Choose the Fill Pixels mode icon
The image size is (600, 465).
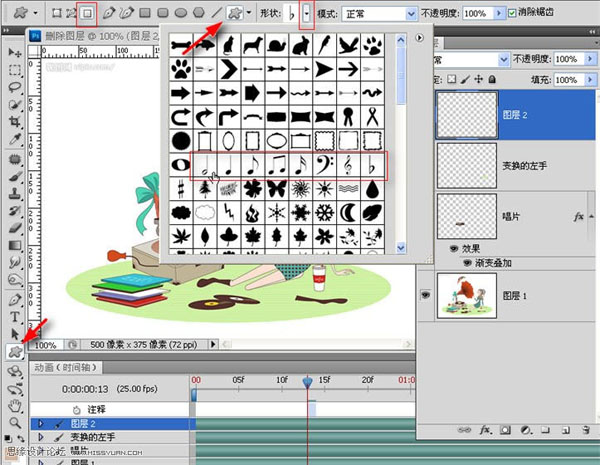coord(90,14)
